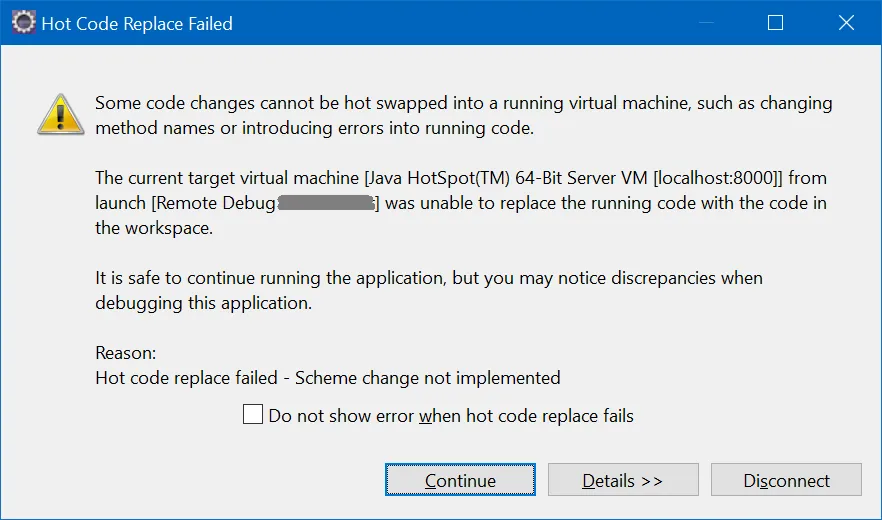Viewport: 882px width, 520px height.
Task: Click the 'Hot Code Replace Failed' title text
Action: 137,23
